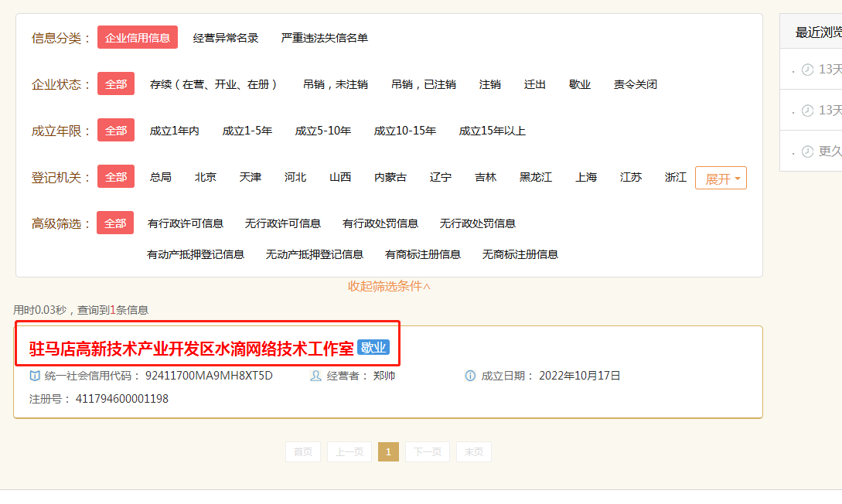The height and width of the screenshot is (504, 842).
Task: Click the 经营者 person icon
Action: pyautogui.click(x=315, y=376)
